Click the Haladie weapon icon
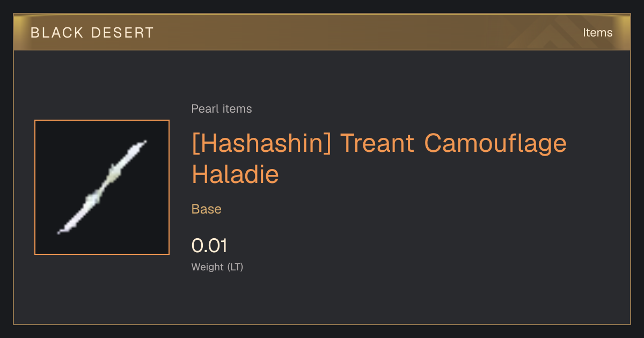The width and height of the screenshot is (644, 338). point(102,187)
